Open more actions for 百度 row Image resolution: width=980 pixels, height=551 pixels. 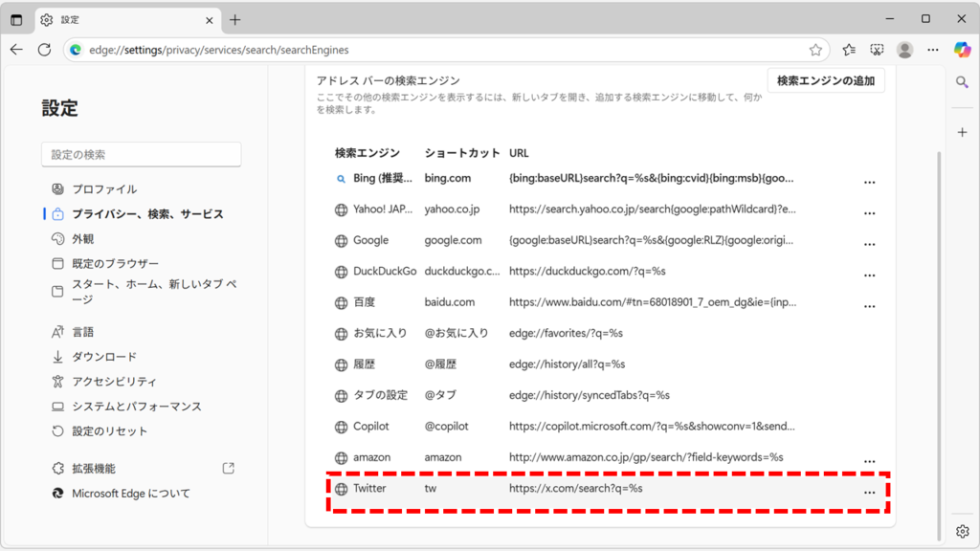pos(869,307)
